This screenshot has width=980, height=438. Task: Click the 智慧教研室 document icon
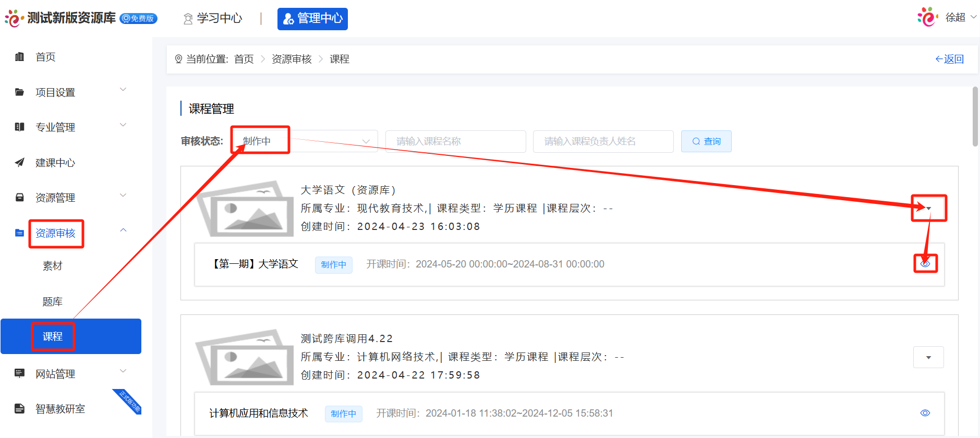(x=20, y=409)
